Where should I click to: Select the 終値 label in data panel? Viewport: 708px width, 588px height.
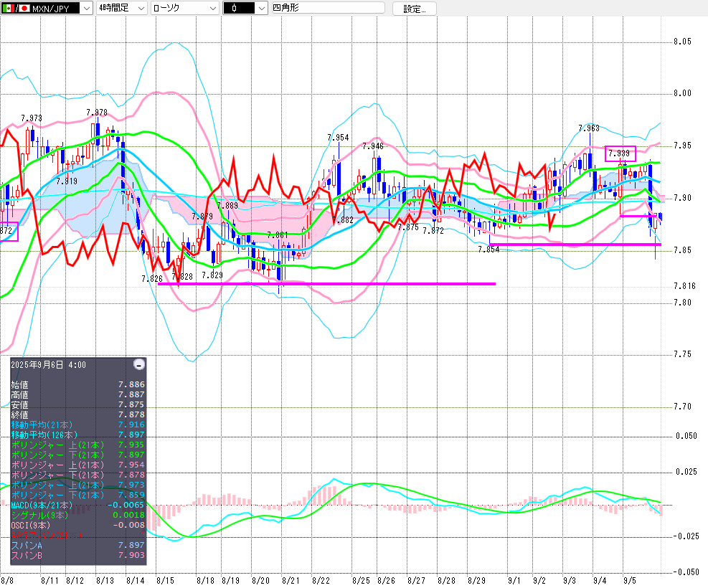click(x=20, y=414)
